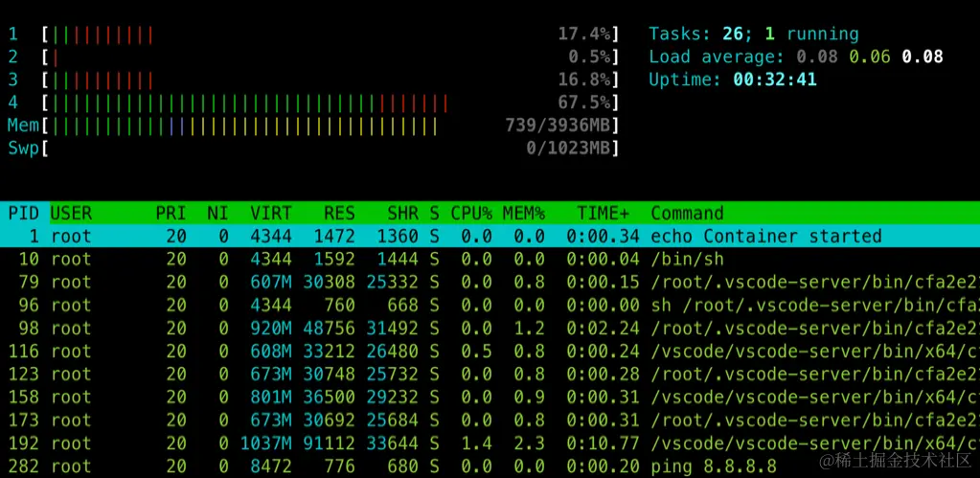
Task: Click the TIME+ column header
Action: click(x=604, y=213)
